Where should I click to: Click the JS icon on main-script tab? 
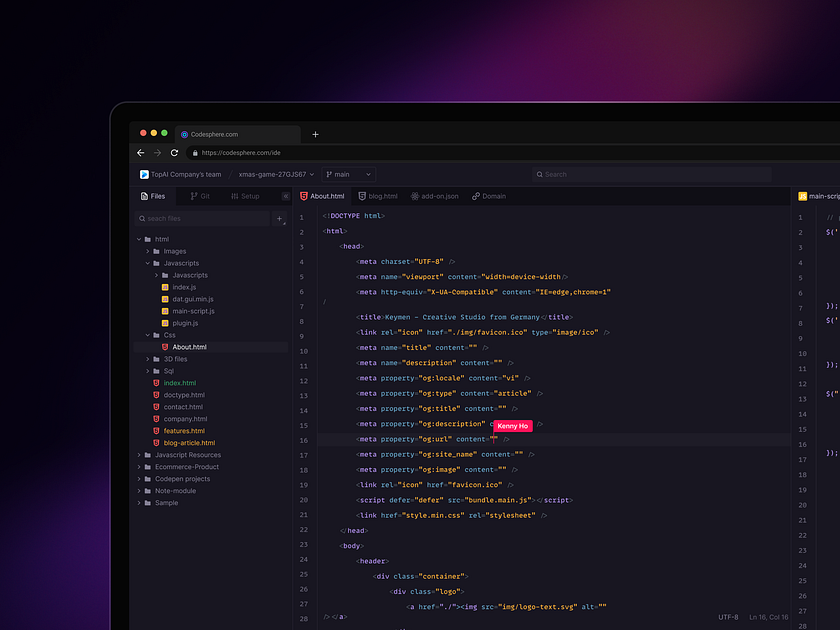coord(802,196)
